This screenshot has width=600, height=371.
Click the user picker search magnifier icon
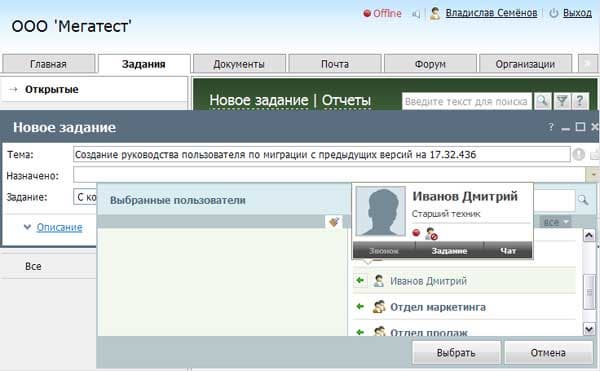583,200
